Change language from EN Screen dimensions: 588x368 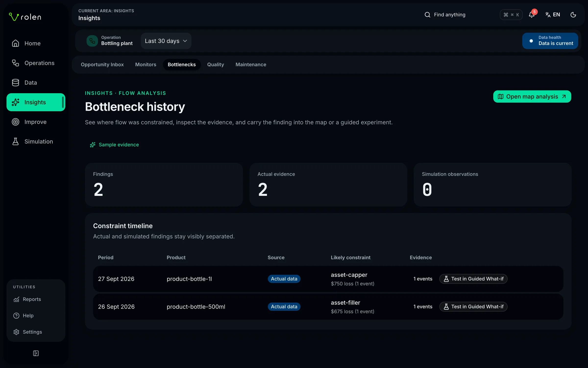(x=553, y=15)
